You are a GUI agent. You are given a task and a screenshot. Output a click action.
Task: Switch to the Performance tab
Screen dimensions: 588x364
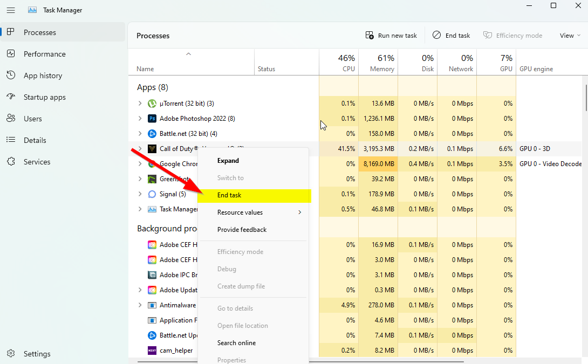coord(44,54)
